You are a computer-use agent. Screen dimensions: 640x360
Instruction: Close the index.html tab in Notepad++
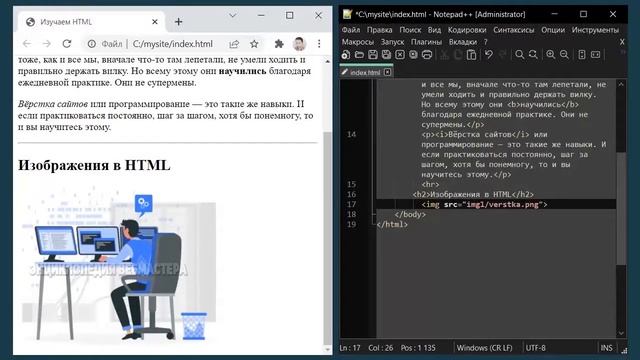tap(387, 72)
